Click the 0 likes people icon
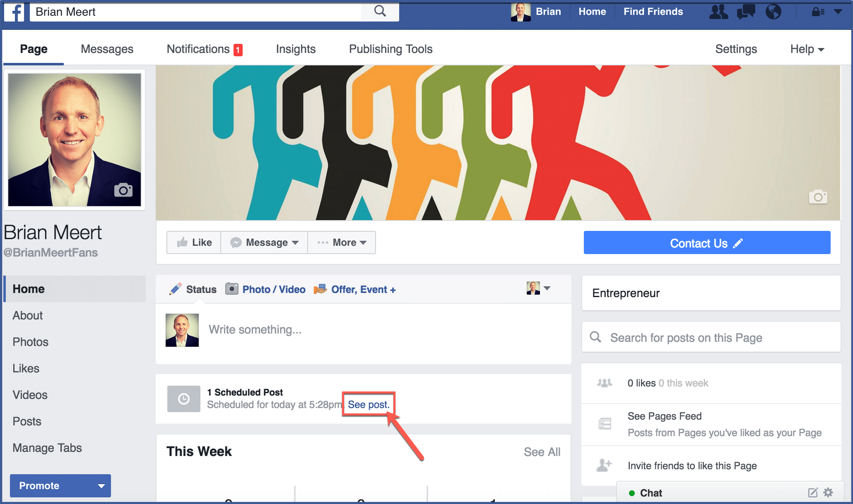Viewport: 853px width, 504px height. (604, 383)
